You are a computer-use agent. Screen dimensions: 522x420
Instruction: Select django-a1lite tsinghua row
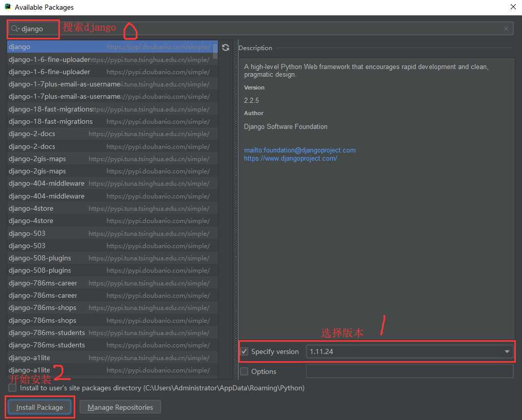tap(113, 358)
